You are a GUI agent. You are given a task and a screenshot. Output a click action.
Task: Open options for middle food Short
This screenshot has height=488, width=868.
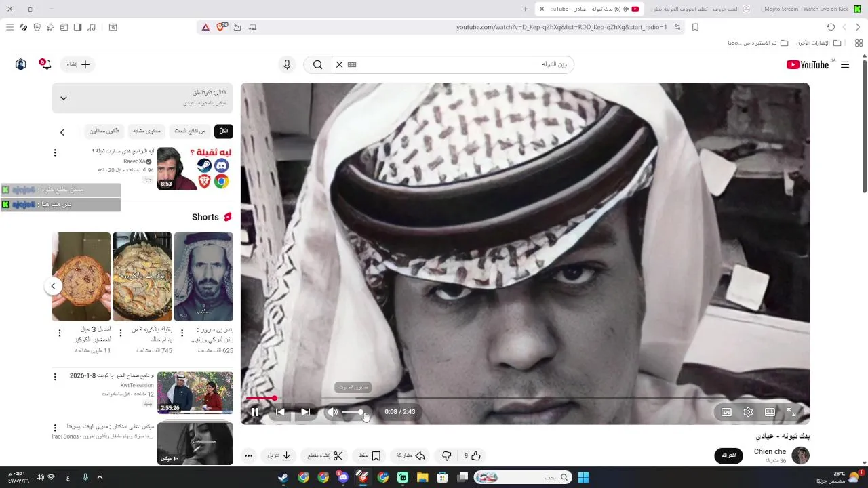click(120, 333)
